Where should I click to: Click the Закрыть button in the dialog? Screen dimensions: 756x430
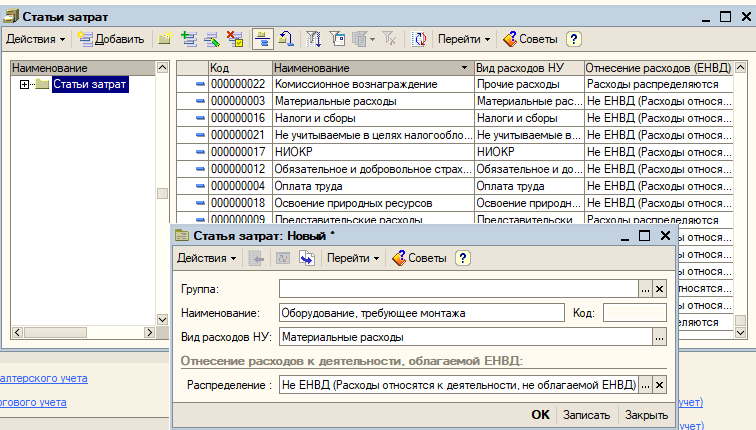pos(646,415)
